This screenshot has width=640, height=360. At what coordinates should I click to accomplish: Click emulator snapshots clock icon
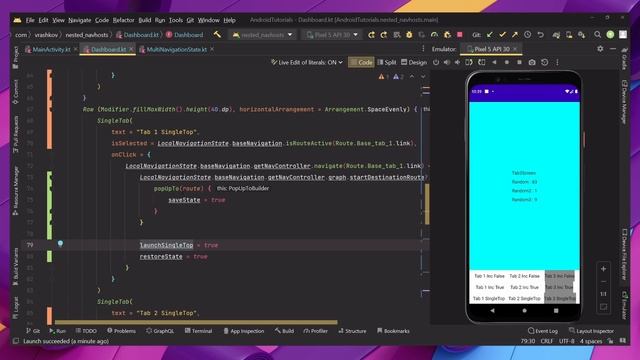point(544,62)
